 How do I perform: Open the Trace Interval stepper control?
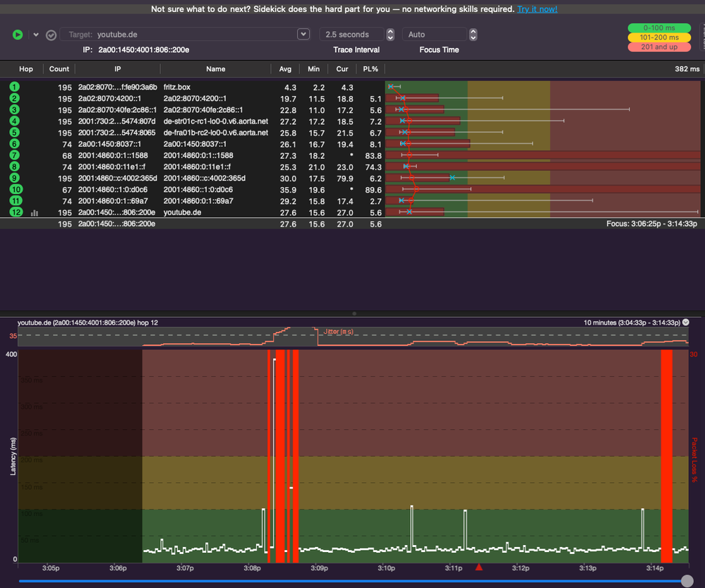(x=390, y=35)
